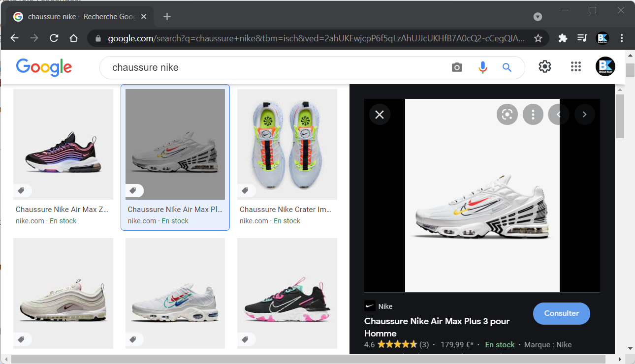635x364 pixels.
Task: Click the Nike source name in preview
Action: pyautogui.click(x=385, y=306)
